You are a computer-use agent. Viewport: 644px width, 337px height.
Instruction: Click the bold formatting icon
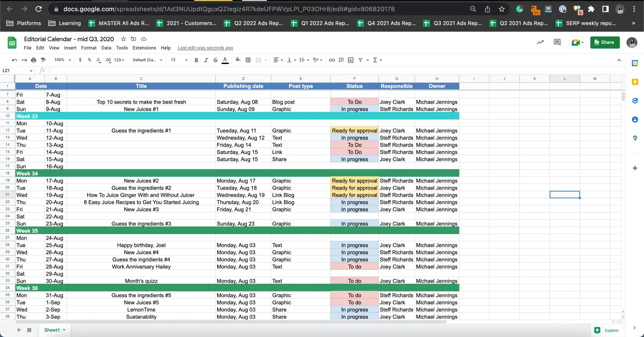(x=196, y=60)
